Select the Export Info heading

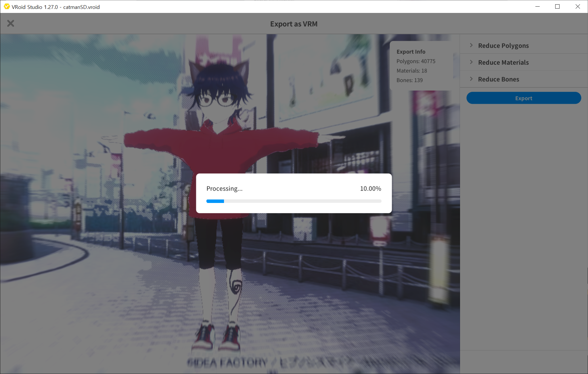click(x=411, y=52)
